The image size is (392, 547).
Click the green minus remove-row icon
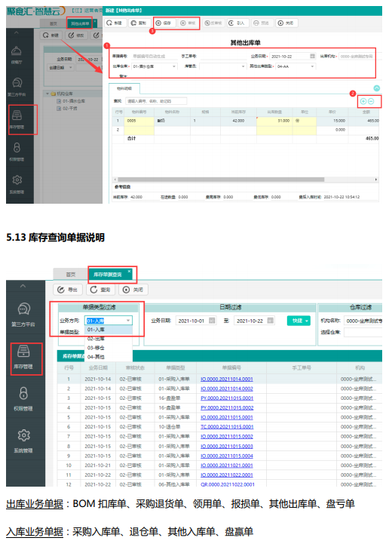pyautogui.click(x=371, y=101)
